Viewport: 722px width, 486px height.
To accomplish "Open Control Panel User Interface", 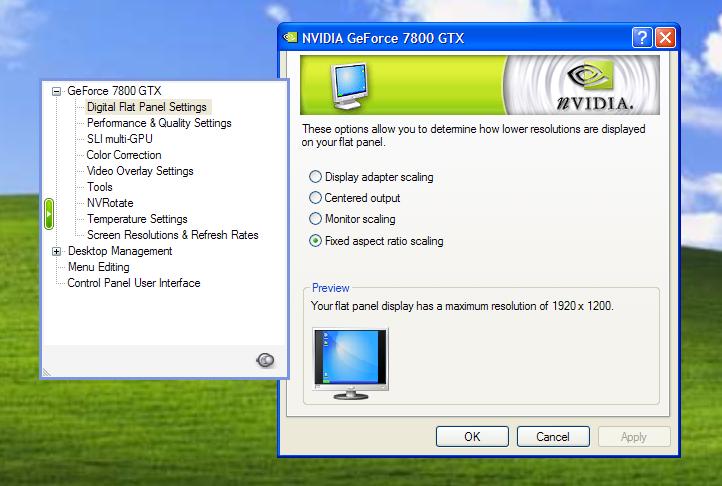I will [134, 283].
